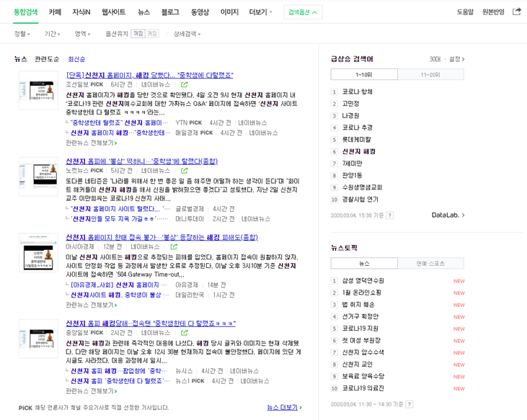Switch to the 지식iN tab

(81, 12)
